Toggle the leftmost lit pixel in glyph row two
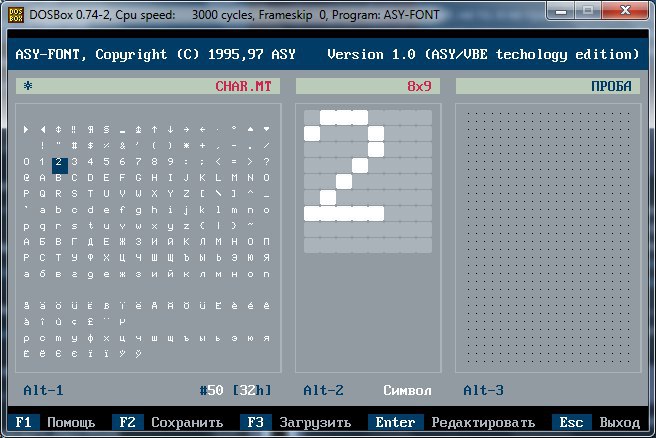656x438 pixels. [312, 133]
